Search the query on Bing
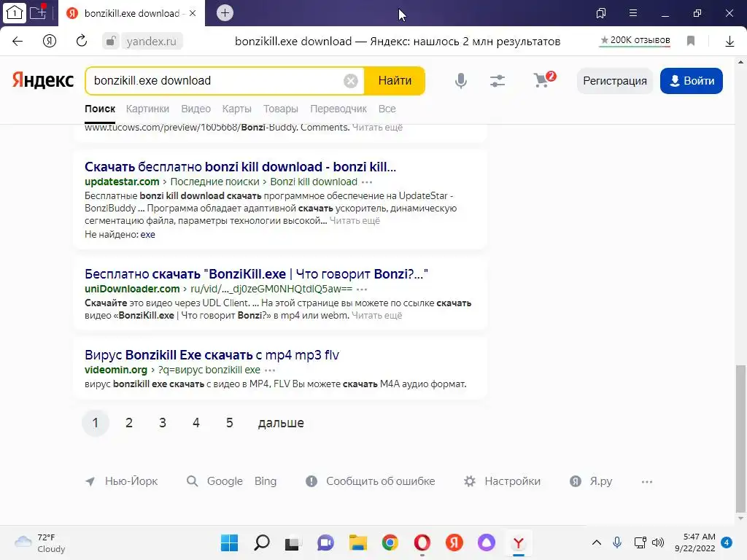Image resolution: width=747 pixels, height=560 pixels. (x=266, y=481)
